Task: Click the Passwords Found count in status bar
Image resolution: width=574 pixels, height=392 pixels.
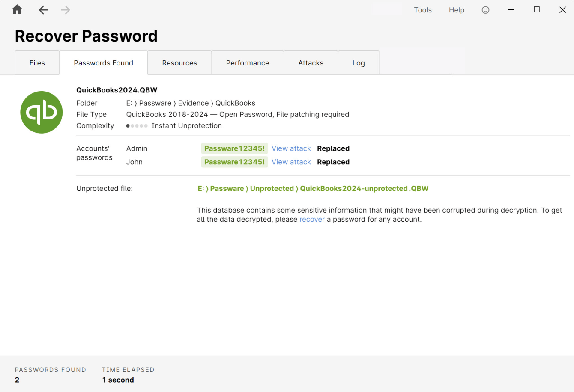Action: [17, 380]
